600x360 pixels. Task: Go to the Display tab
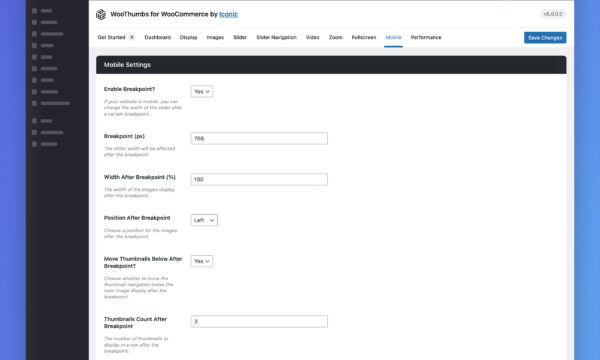pos(189,37)
